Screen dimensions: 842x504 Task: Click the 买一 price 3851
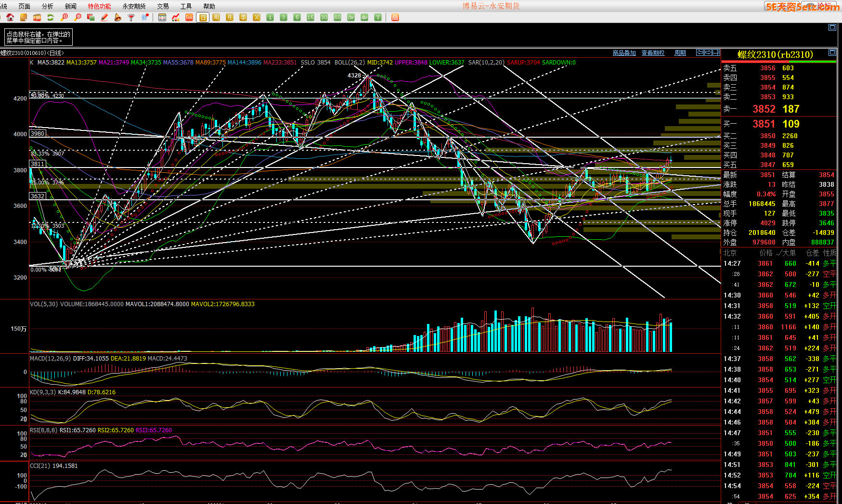coord(764,124)
